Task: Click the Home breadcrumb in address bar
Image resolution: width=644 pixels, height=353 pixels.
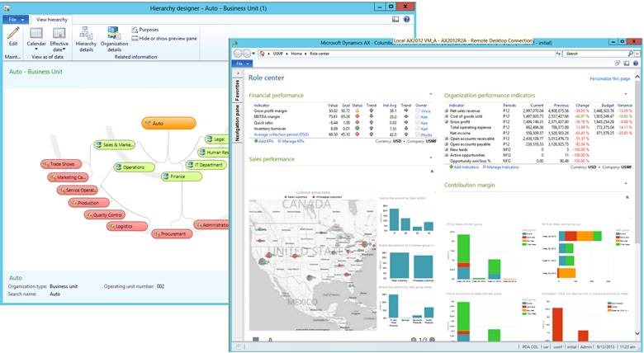Action: tap(296, 54)
